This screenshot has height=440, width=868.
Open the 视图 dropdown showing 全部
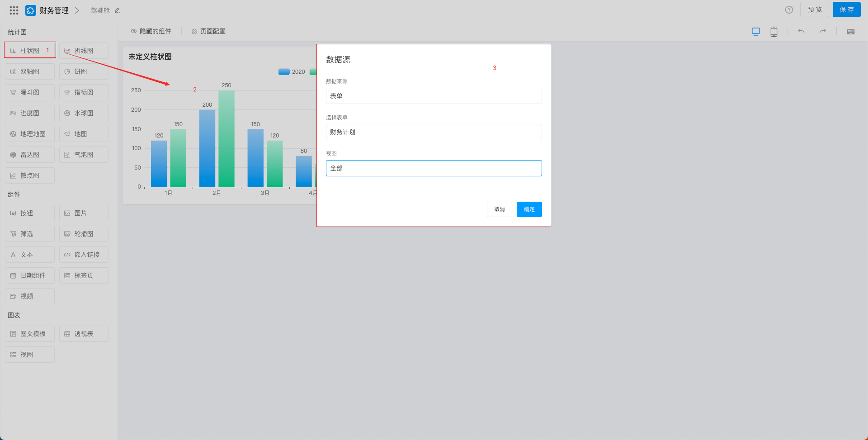coord(434,168)
